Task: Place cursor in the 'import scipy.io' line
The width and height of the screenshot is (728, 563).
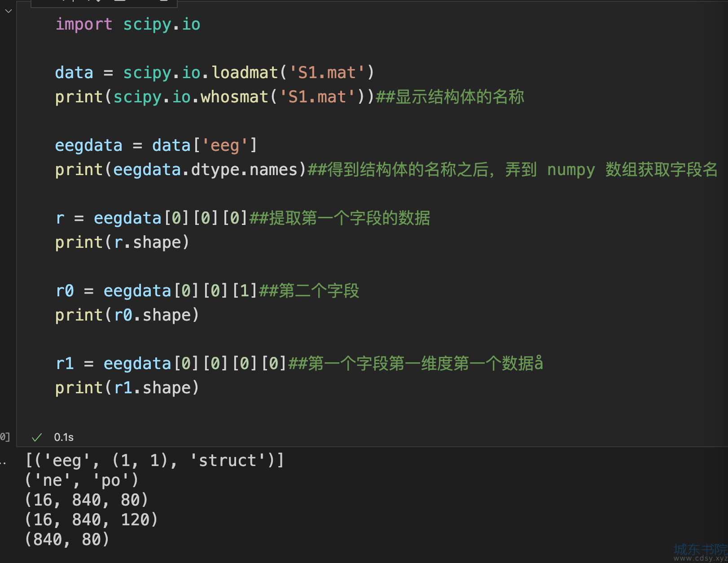Action: point(127,24)
